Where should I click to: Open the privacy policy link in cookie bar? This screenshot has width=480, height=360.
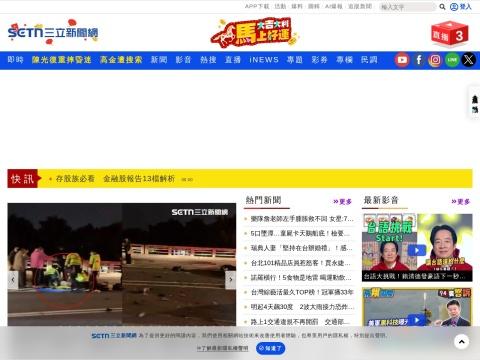click(223, 348)
